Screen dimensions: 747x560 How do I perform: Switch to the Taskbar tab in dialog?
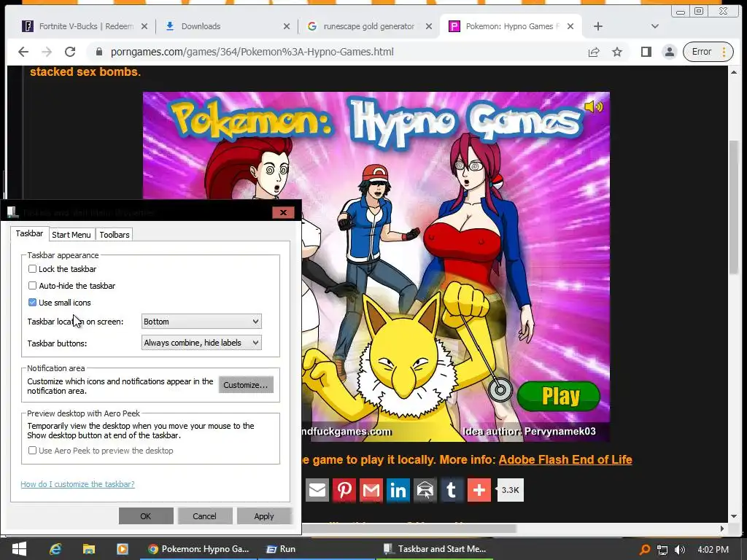(29, 233)
